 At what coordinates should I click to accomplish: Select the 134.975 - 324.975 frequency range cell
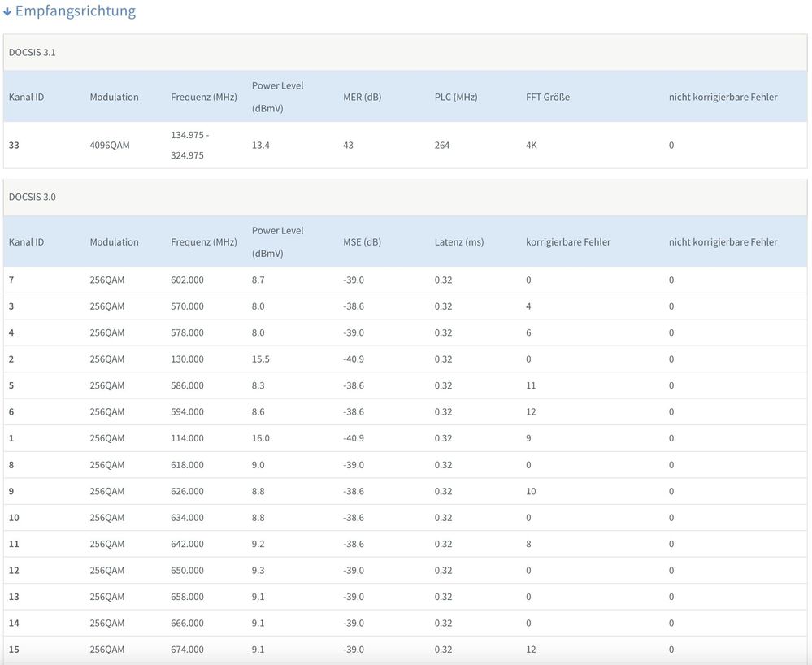click(189, 145)
